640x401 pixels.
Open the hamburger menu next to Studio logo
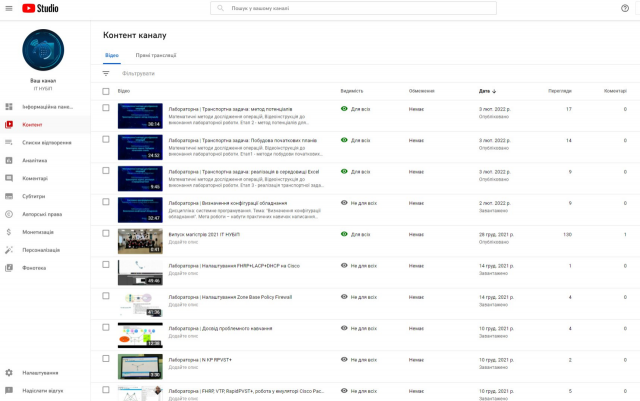click(9, 8)
